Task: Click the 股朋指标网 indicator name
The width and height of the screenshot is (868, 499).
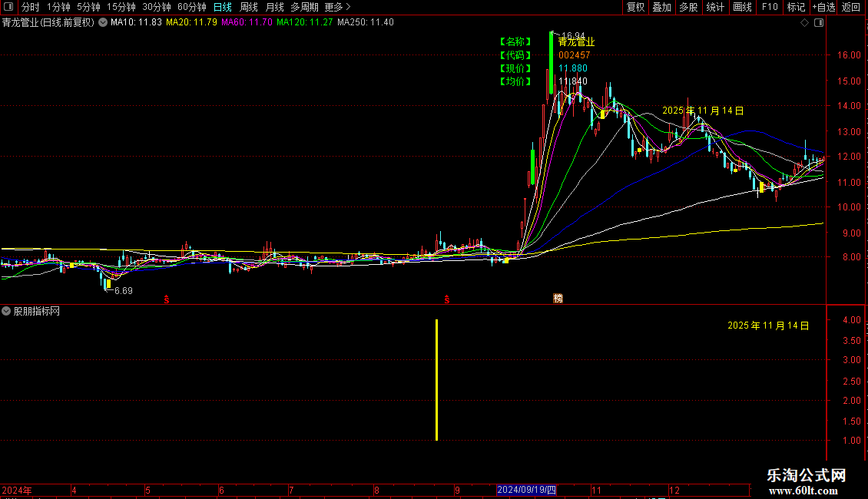Action: tap(37, 312)
